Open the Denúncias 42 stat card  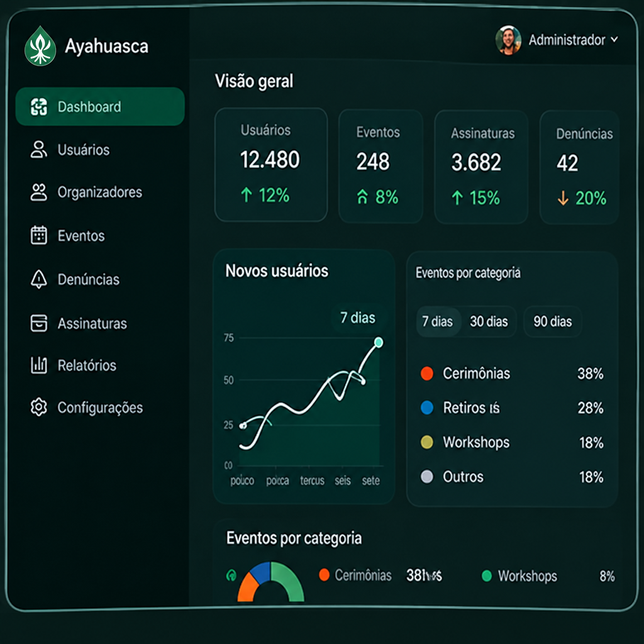pyautogui.click(x=579, y=167)
